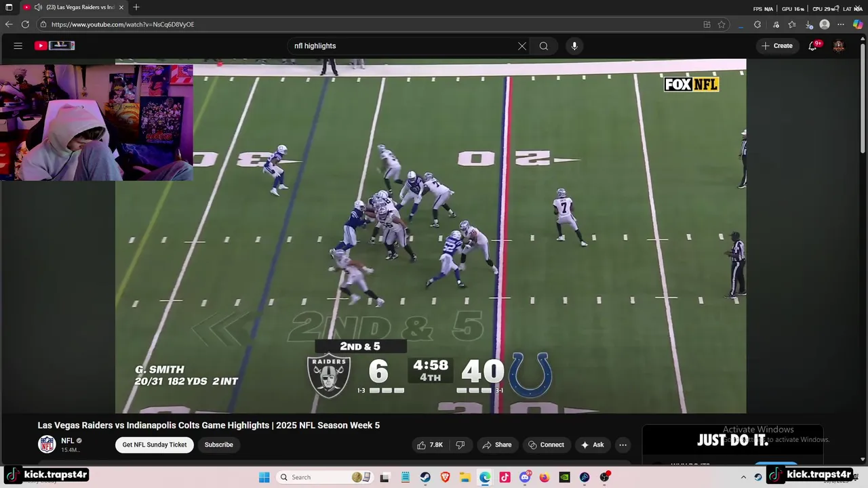
Task: Click Get NFL Sunday Ticket
Action: tap(155, 445)
